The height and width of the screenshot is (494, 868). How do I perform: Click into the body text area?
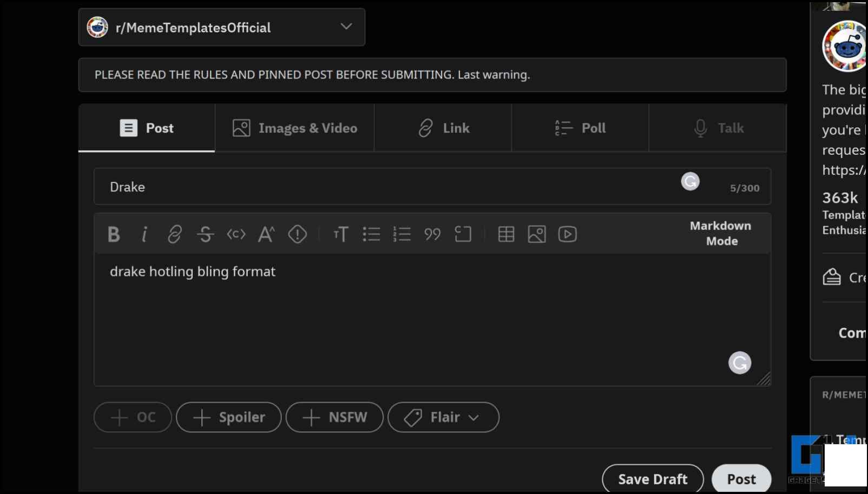pyautogui.click(x=432, y=319)
